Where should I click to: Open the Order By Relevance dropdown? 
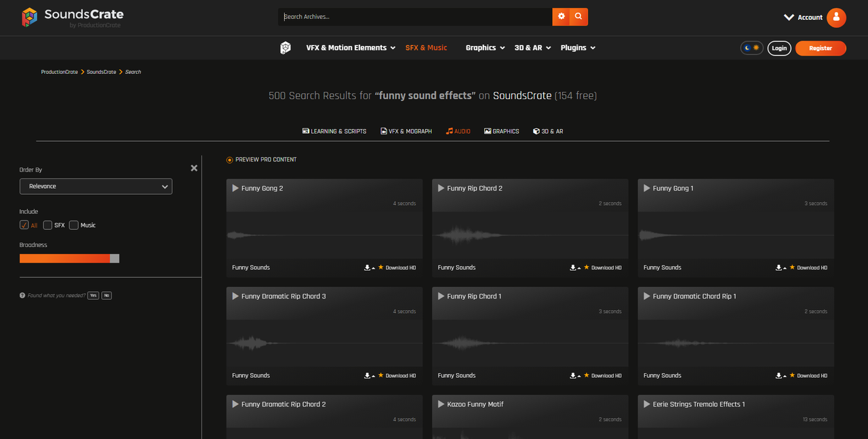click(96, 186)
